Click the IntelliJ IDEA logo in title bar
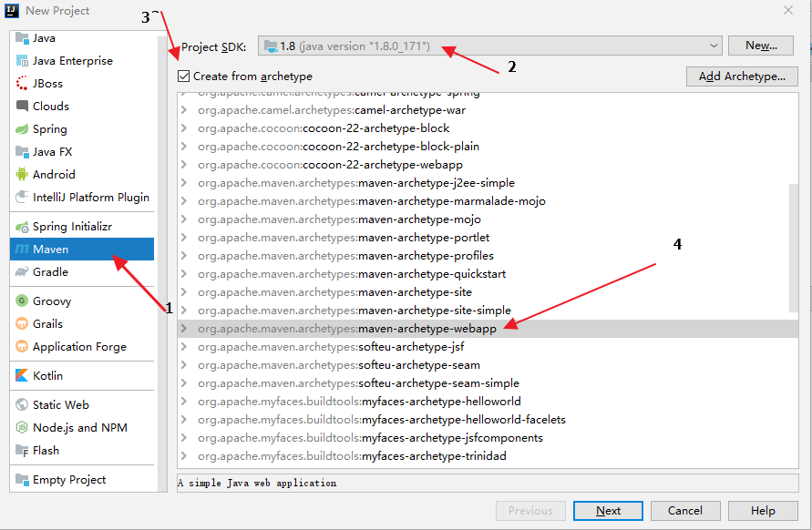 pos(12,10)
